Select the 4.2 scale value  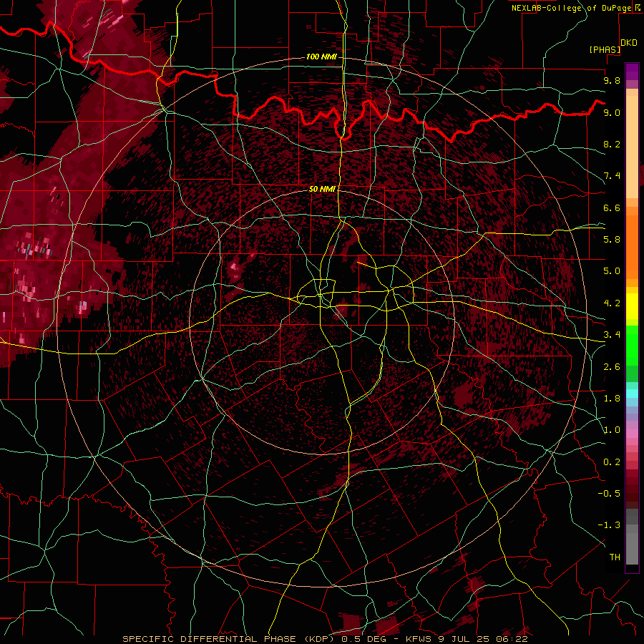[612, 303]
